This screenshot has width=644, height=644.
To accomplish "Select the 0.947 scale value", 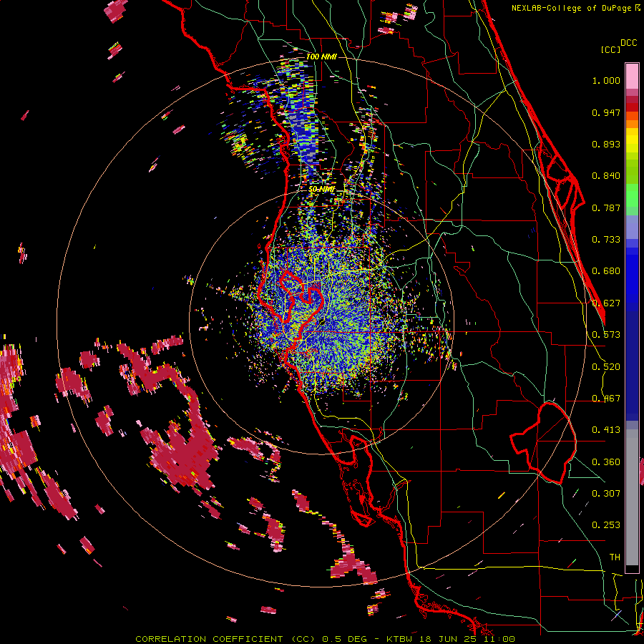I will [606, 112].
